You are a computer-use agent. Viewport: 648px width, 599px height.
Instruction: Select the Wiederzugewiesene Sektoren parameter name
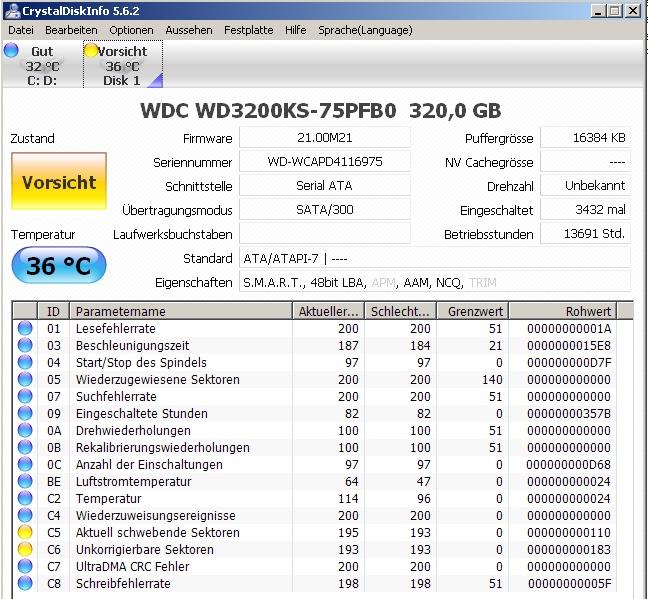(x=157, y=379)
